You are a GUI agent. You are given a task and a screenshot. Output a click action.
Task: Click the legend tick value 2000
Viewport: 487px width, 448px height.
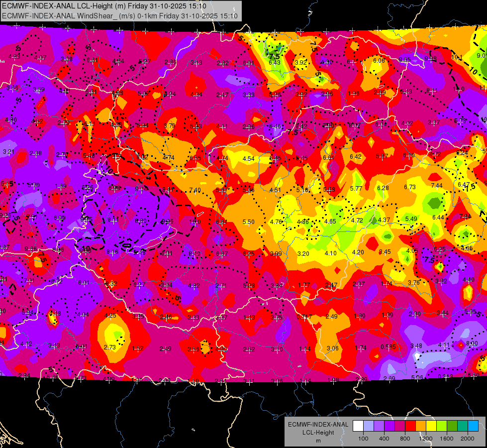(468, 439)
